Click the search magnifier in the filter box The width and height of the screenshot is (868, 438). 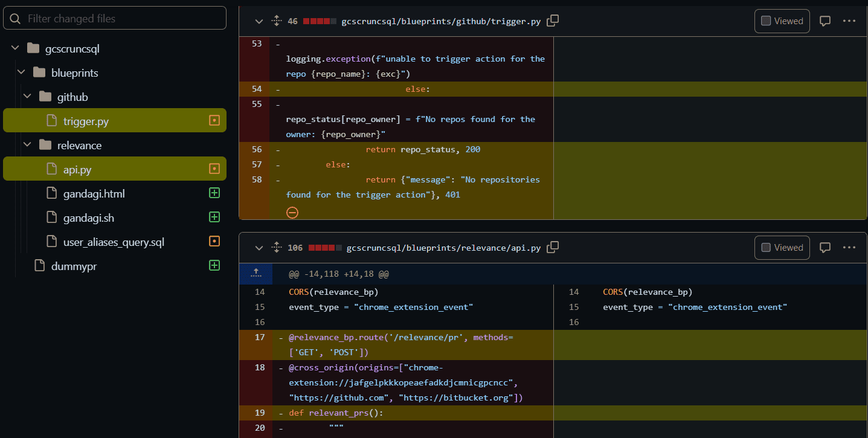coord(15,18)
